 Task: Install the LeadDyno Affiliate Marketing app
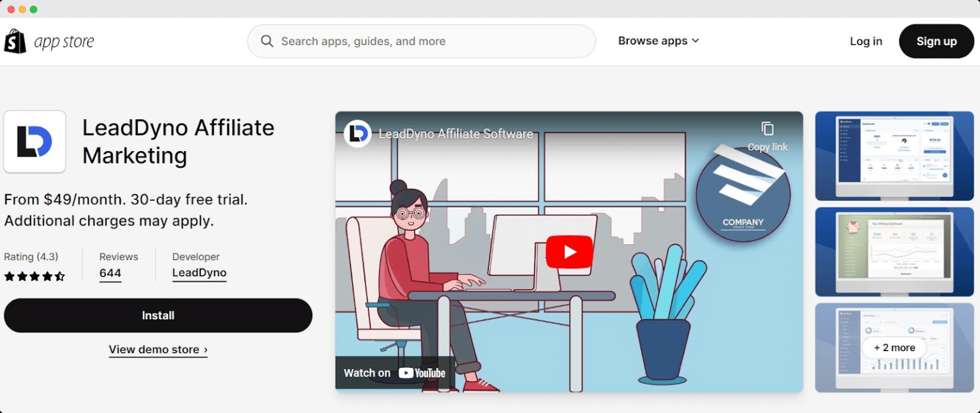[158, 315]
